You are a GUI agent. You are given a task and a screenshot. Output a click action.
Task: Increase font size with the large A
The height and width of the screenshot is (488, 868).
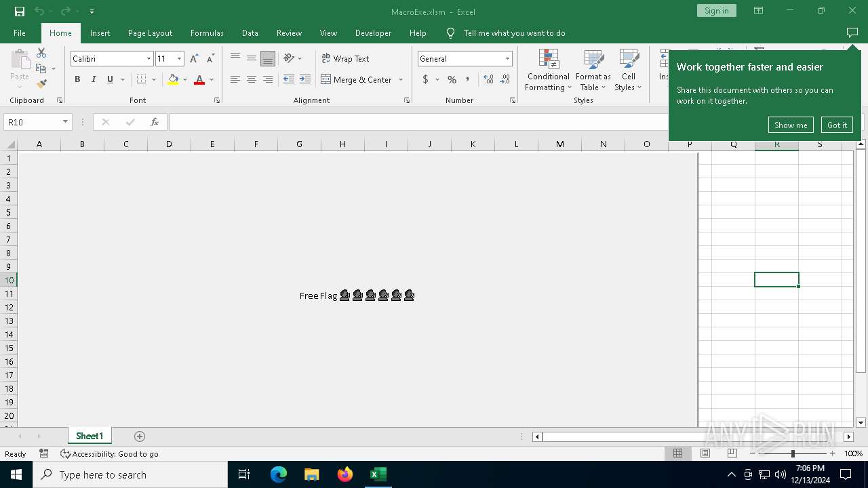(194, 59)
